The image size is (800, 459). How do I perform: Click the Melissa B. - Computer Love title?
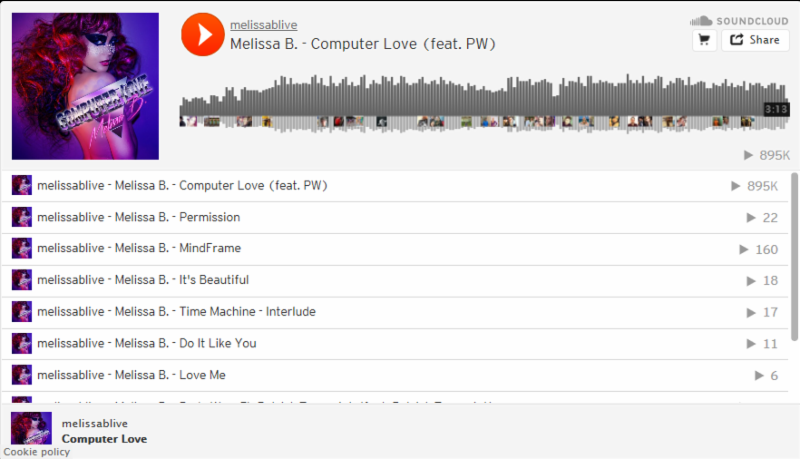coord(362,44)
